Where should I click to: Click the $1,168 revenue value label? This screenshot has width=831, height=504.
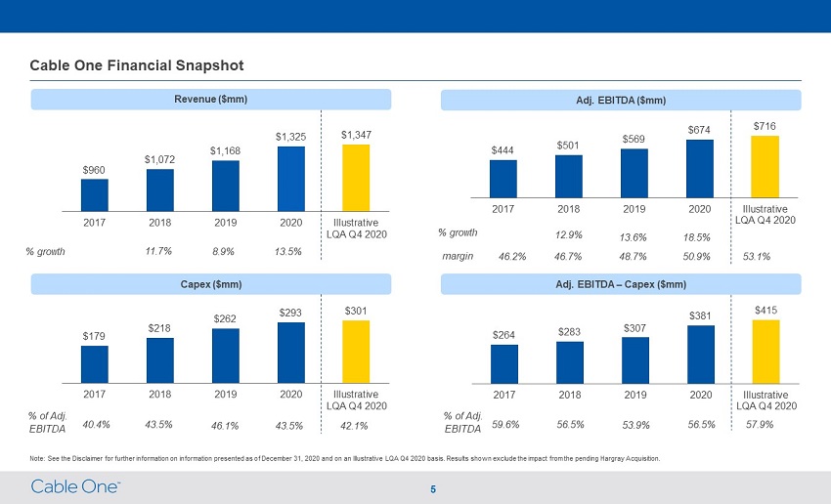coord(225,150)
